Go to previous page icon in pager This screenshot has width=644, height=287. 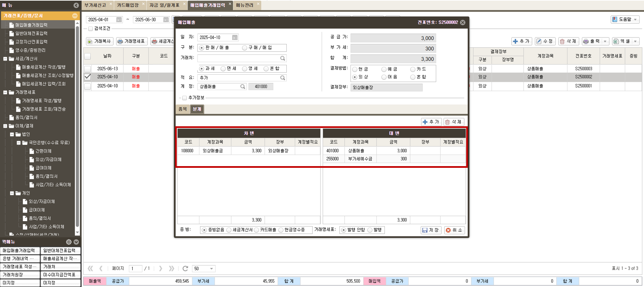(x=101, y=268)
